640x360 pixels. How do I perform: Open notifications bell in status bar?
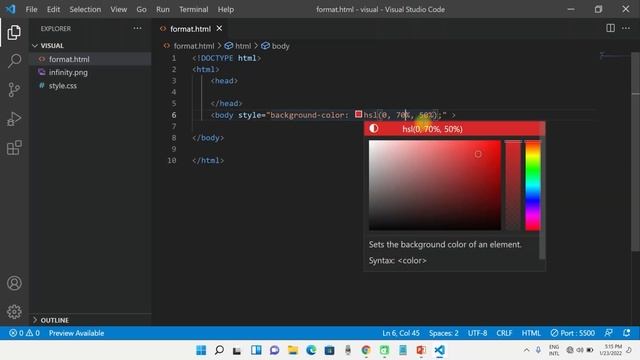[x=627, y=333]
